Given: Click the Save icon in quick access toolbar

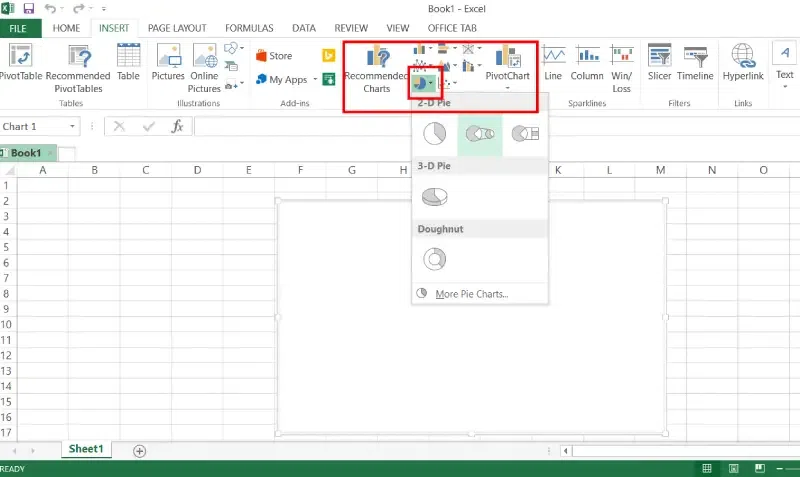Looking at the screenshot, I should point(29,8).
